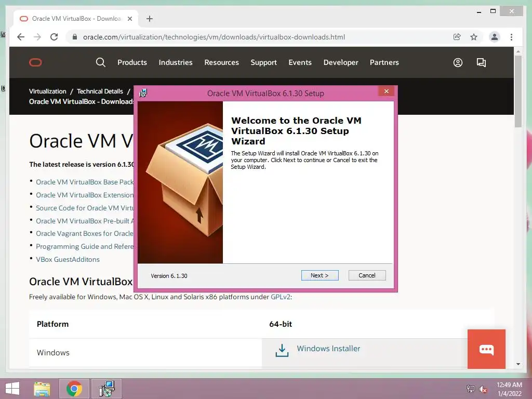Open the GPLv2 license link
The height and width of the screenshot is (399, 532).
click(x=280, y=297)
